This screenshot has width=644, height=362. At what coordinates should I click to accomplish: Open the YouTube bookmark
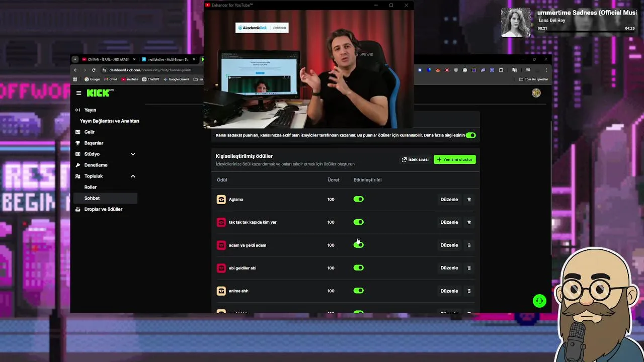click(x=130, y=79)
